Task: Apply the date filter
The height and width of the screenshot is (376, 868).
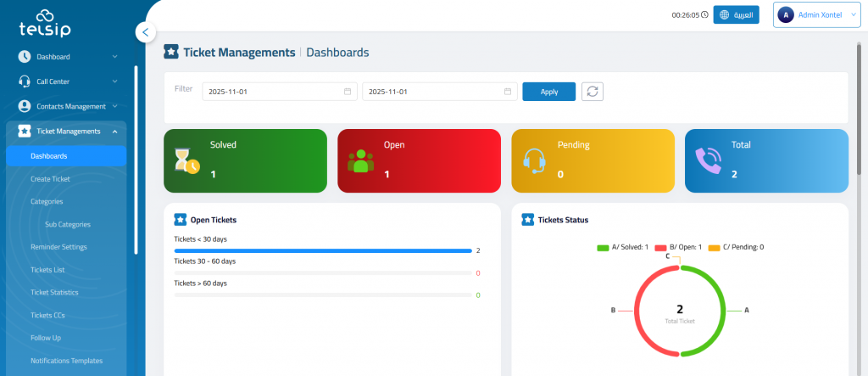Action: [548, 92]
